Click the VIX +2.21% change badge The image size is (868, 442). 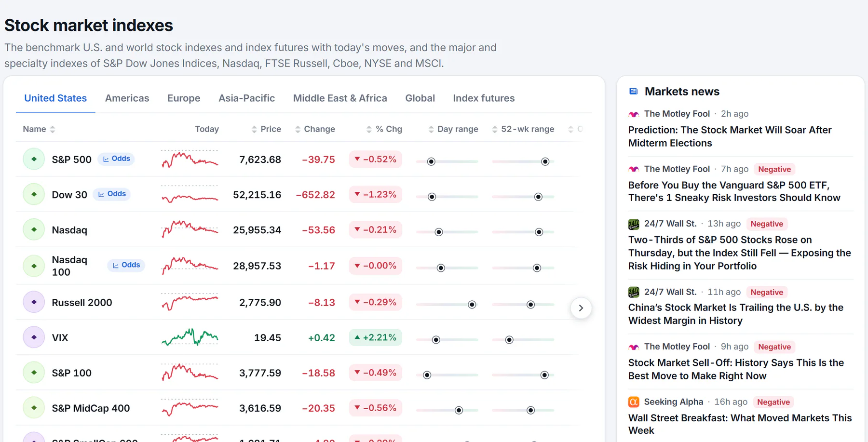[x=375, y=337]
